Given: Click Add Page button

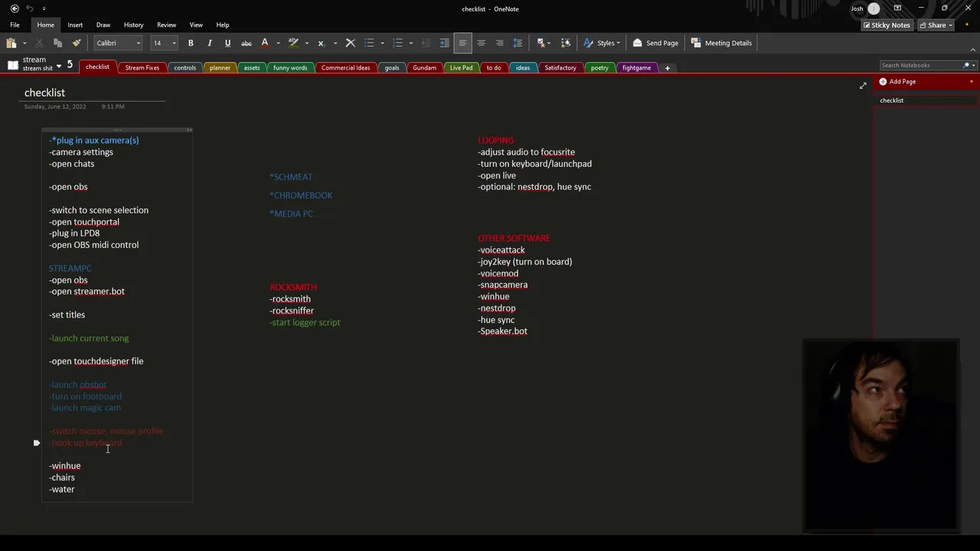Looking at the screenshot, I should (897, 82).
